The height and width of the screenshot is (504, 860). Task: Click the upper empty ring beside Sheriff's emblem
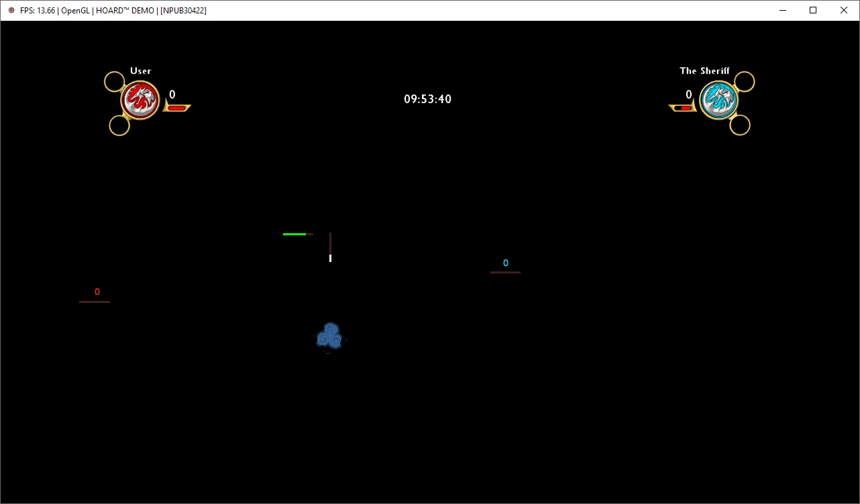tap(745, 82)
